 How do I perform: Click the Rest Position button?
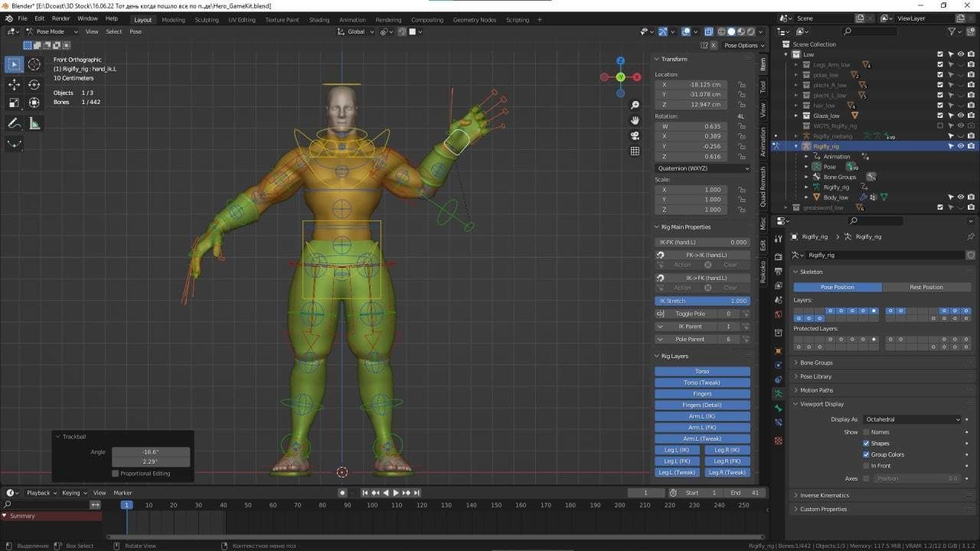[x=926, y=287]
